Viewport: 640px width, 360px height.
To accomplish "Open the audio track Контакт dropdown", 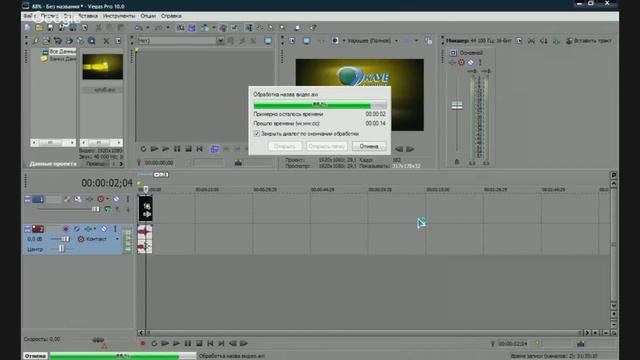I will coord(117,239).
